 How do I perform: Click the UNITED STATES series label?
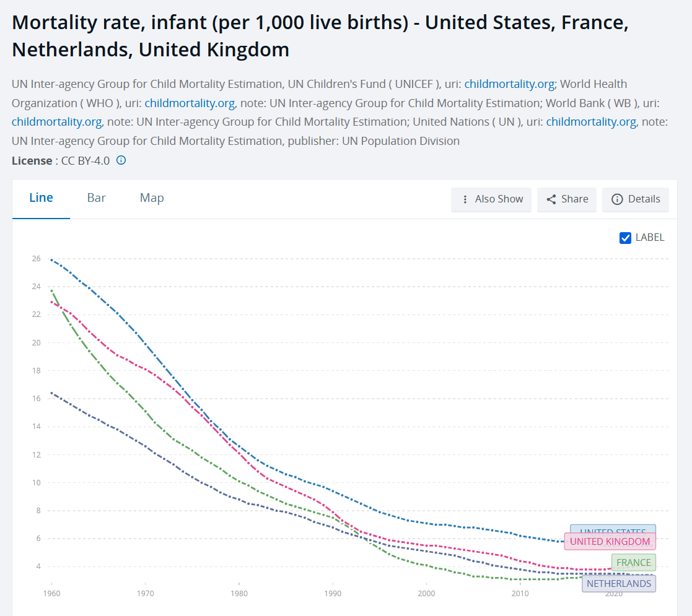(x=613, y=529)
